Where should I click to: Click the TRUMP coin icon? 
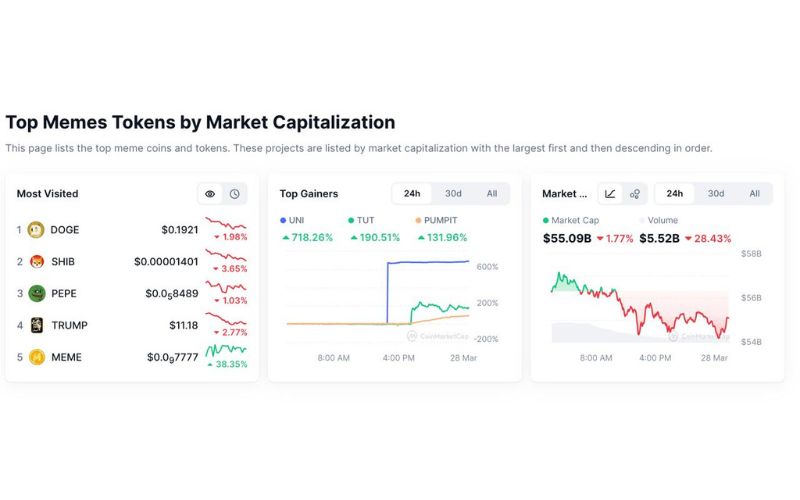(36, 325)
